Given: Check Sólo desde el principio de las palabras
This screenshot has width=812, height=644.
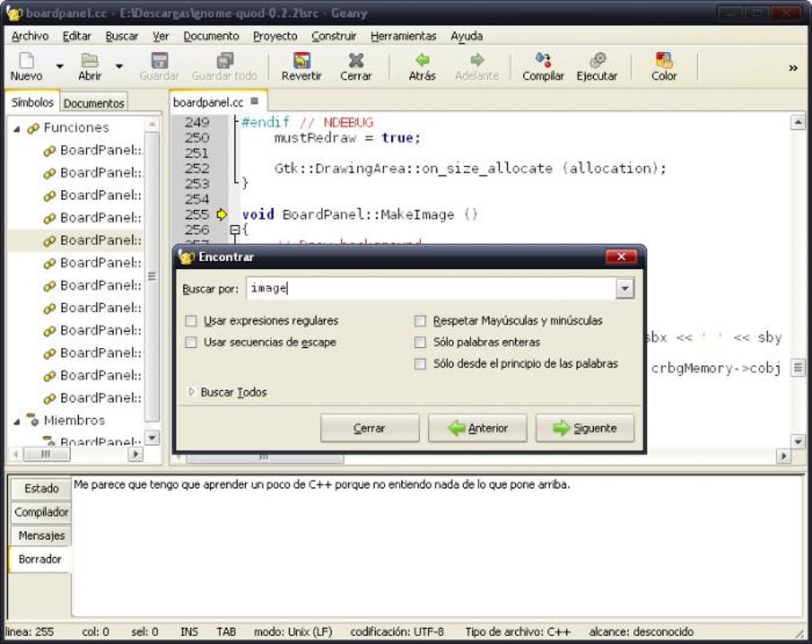Looking at the screenshot, I should pyautogui.click(x=420, y=364).
